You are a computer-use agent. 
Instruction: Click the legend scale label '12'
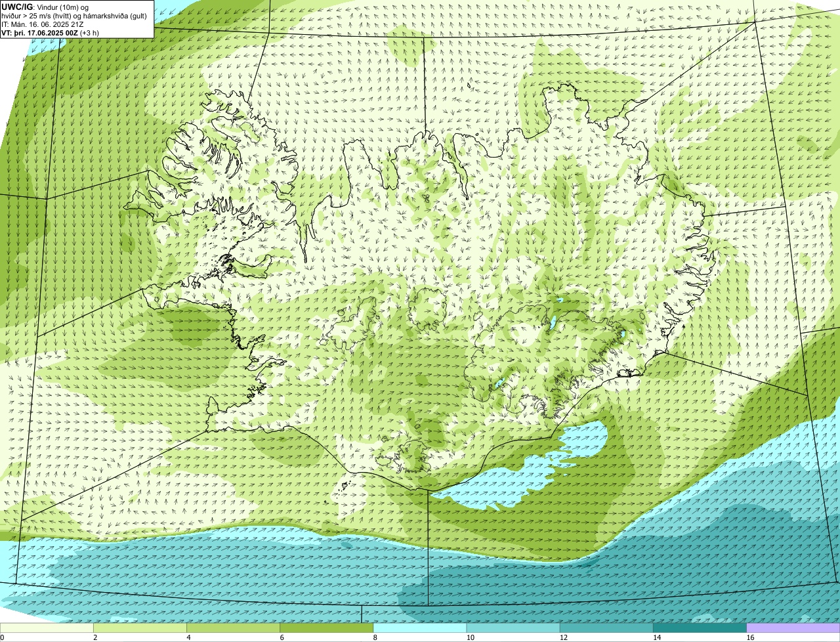click(564, 637)
